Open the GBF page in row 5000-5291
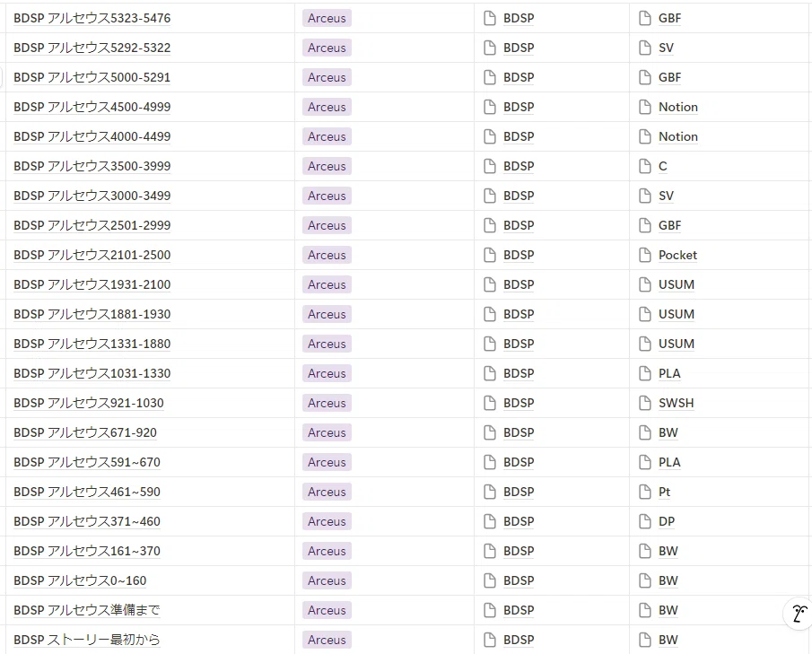Image resolution: width=812 pixels, height=654 pixels. (669, 77)
